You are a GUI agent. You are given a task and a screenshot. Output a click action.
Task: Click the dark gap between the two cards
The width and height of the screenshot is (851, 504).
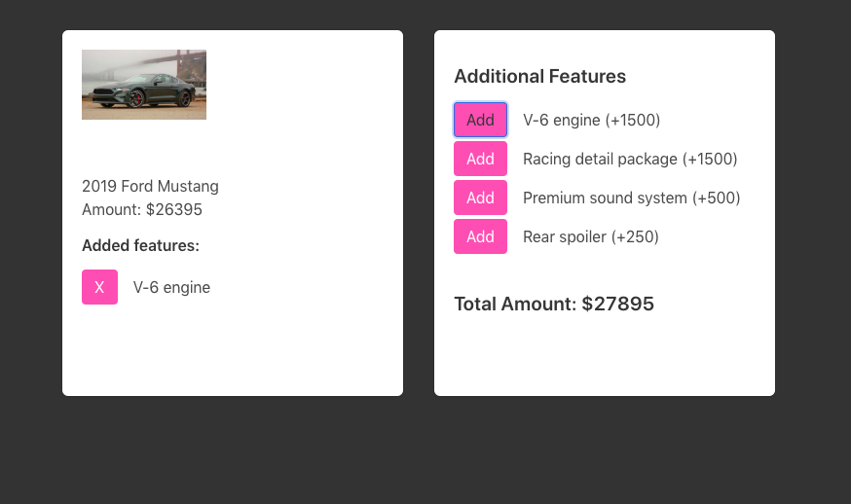click(x=419, y=213)
